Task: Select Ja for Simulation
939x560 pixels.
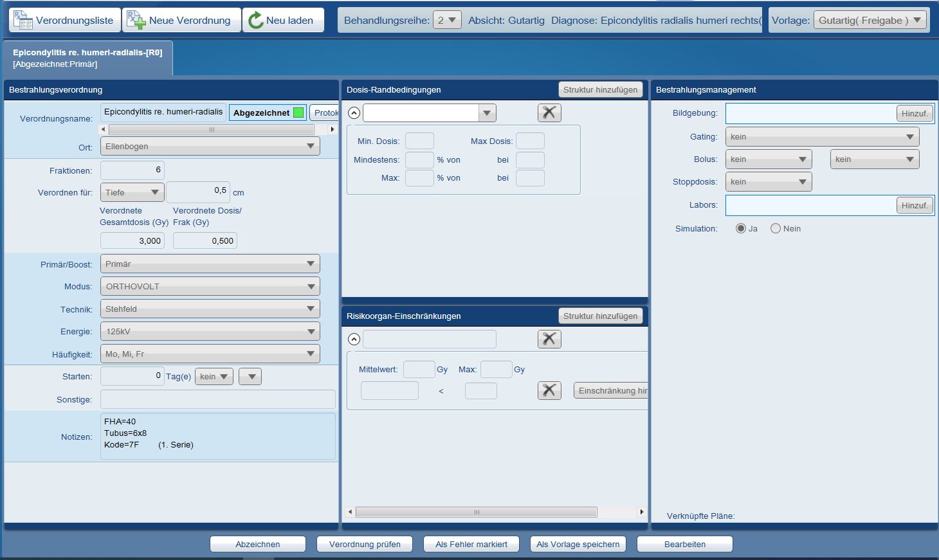Action: click(741, 228)
